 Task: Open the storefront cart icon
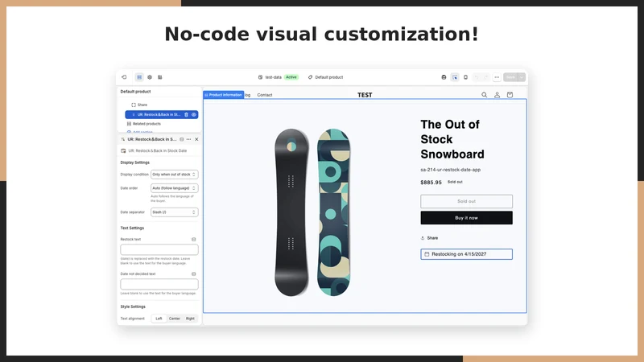tap(510, 95)
